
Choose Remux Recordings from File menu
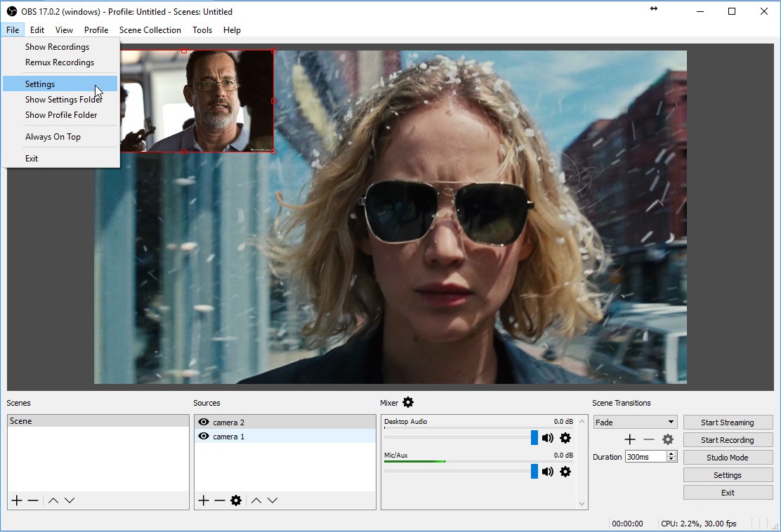pos(60,62)
